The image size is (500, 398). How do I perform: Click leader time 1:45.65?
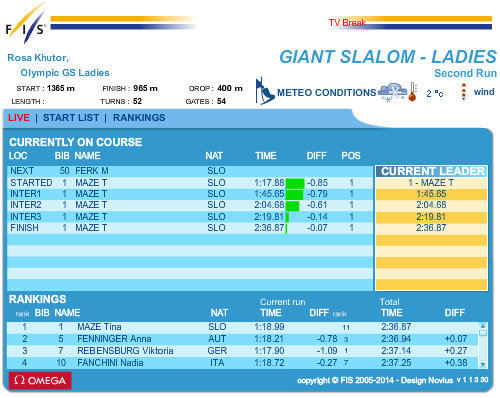pos(431,194)
